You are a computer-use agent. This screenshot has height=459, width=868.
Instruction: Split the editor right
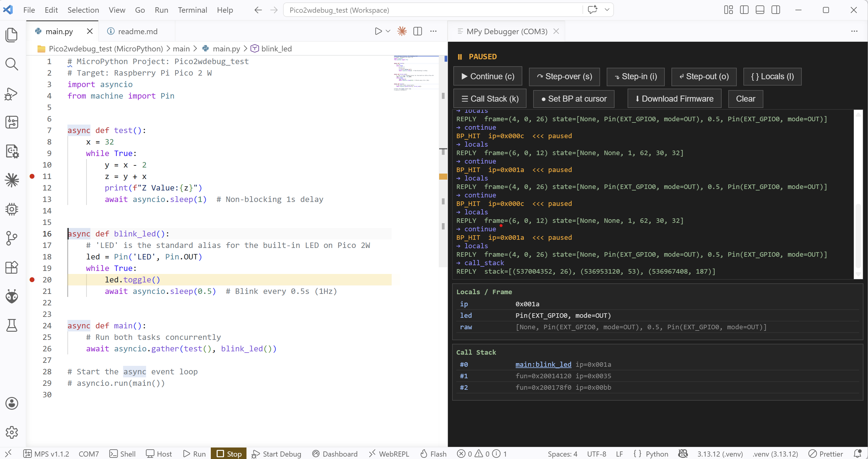(x=417, y=31)
